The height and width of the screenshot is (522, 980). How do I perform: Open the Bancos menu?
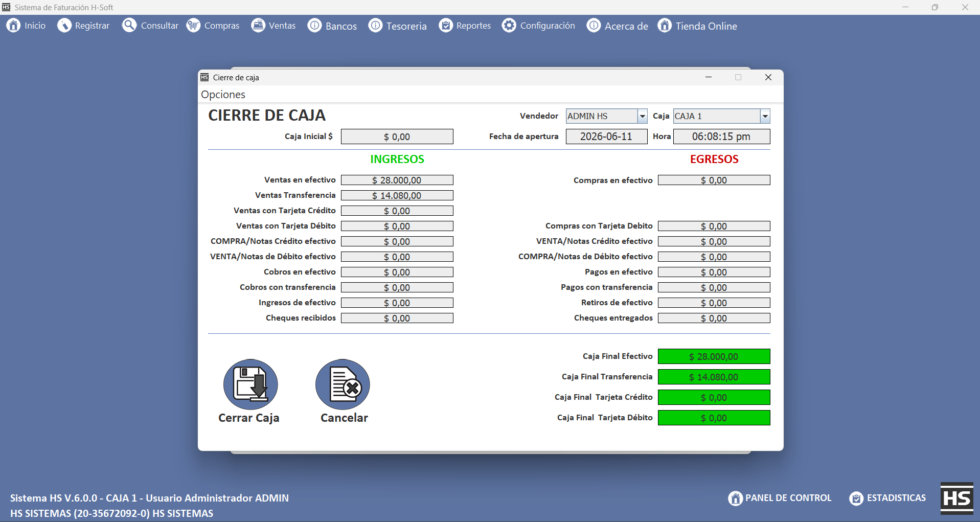pos(332,26)
